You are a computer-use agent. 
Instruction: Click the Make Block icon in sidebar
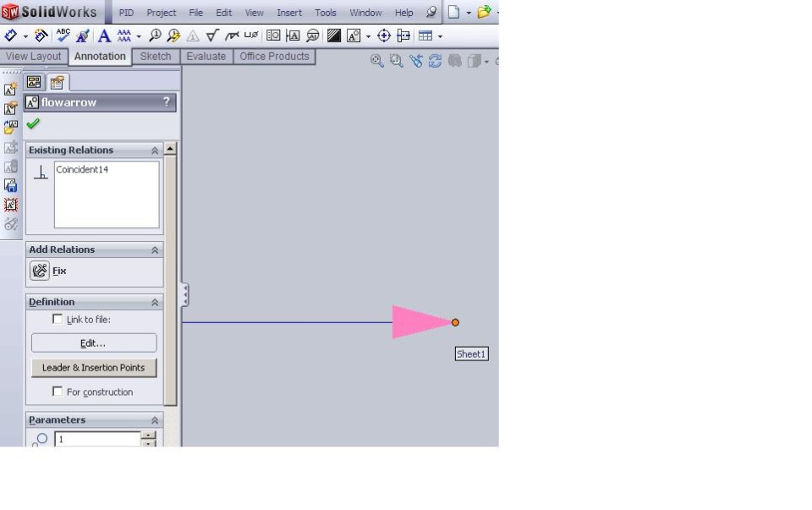tap(10, 89)
